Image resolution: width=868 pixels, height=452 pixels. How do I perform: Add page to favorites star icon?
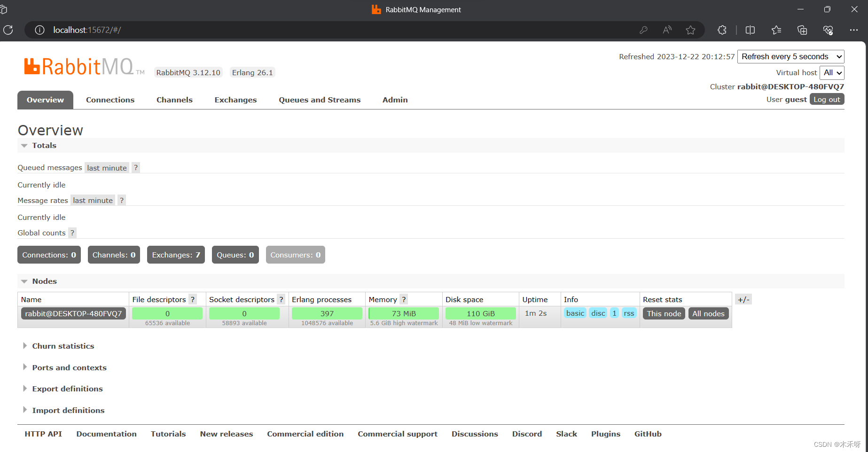(690, 30)
